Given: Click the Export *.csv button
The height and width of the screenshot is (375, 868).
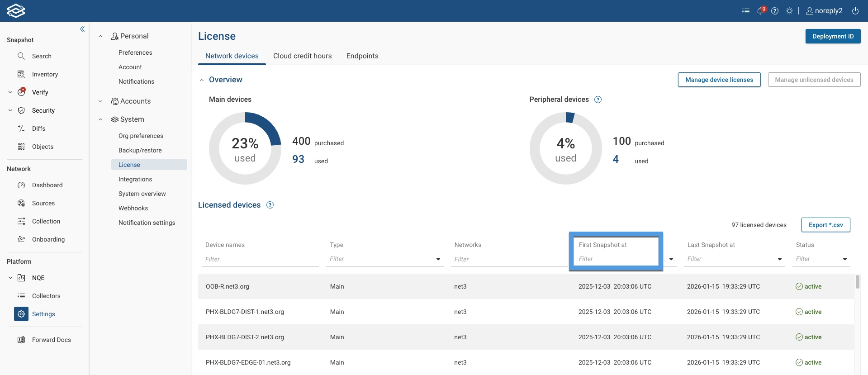Looking at the screenshot, I should click(825, 225).
